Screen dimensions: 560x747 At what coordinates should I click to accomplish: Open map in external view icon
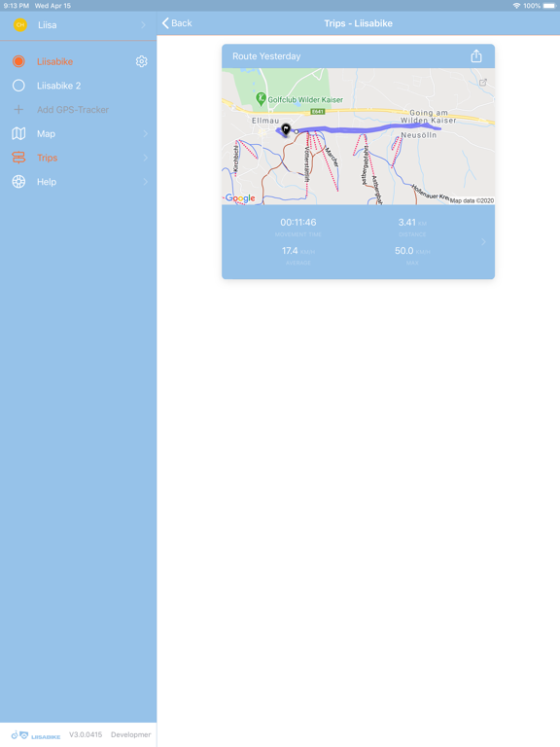[483, 83]
